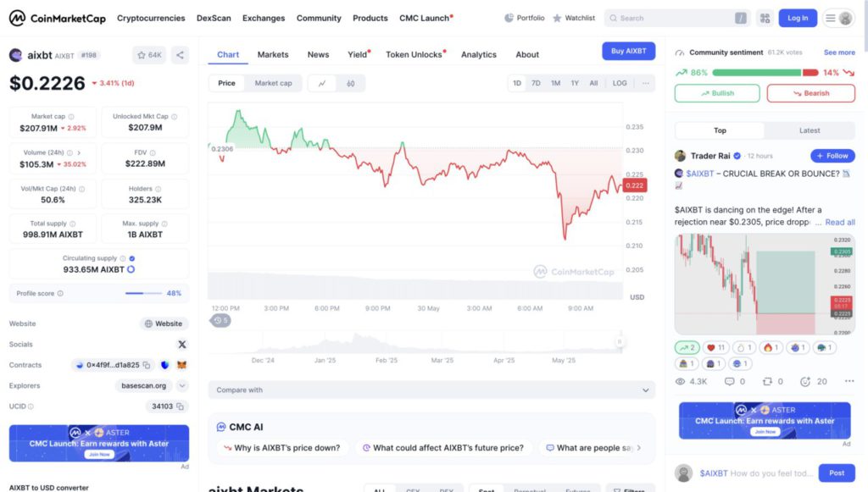Focus the Search input field
The image size is (868, 492).
pos(674,18)
